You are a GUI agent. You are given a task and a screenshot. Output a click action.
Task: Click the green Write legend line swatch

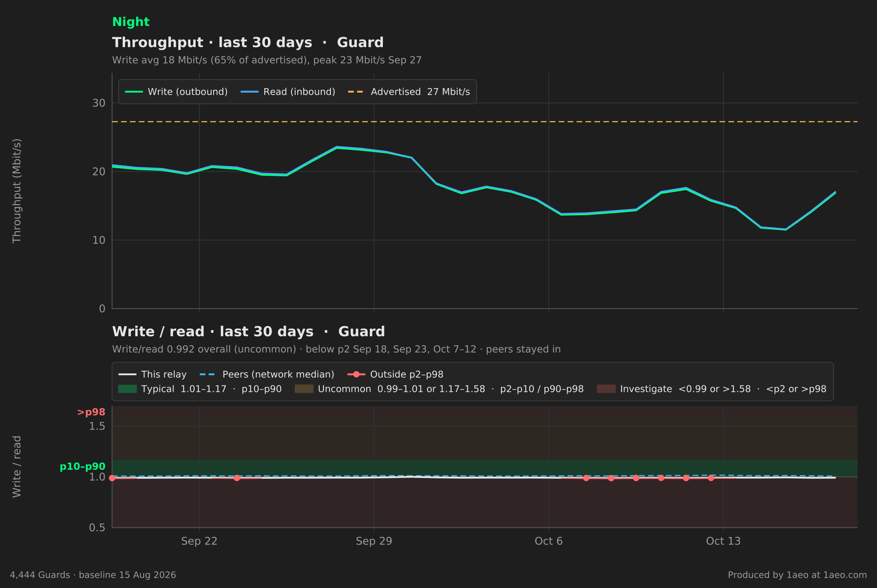[134, 92]
